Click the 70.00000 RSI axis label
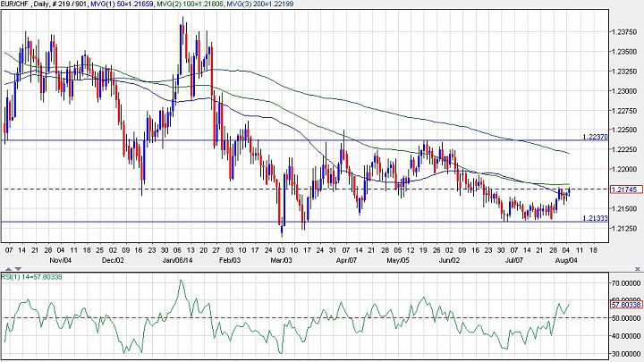The width and height of the screenshot is (644, 362). point(626,283)
